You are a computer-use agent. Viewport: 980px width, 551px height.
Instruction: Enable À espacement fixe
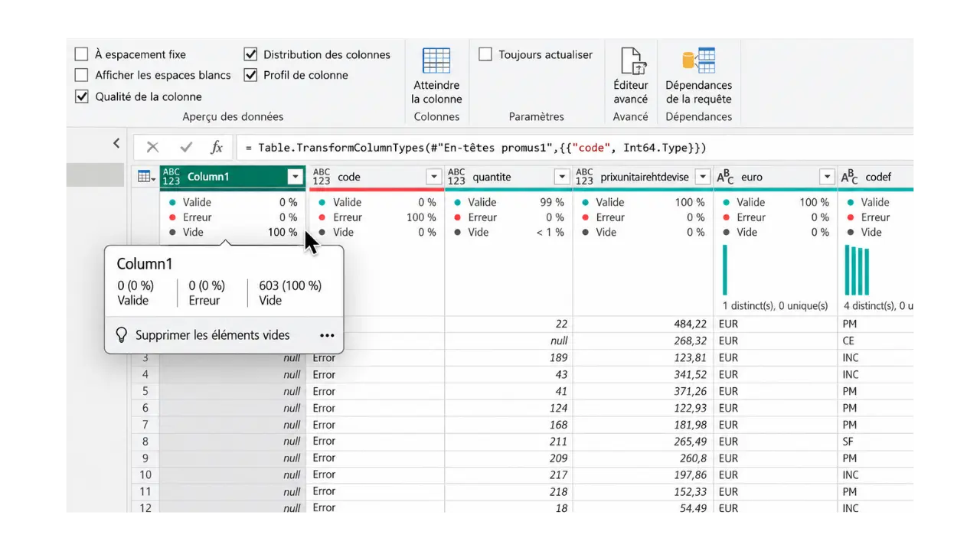(81, 54)
